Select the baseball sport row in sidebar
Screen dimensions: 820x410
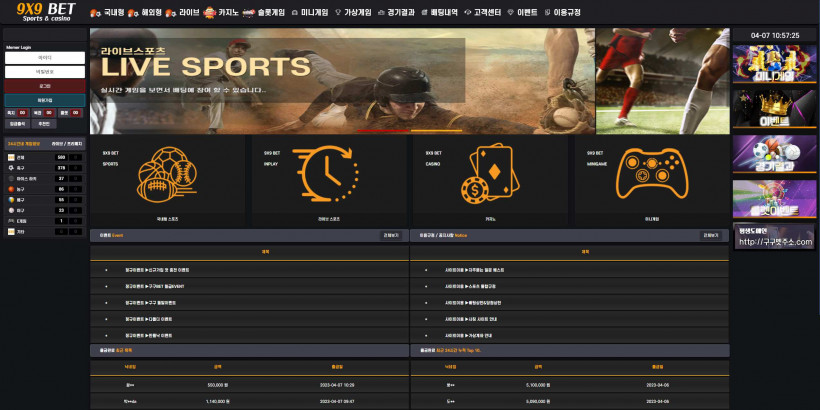click(x=44, y=210)
